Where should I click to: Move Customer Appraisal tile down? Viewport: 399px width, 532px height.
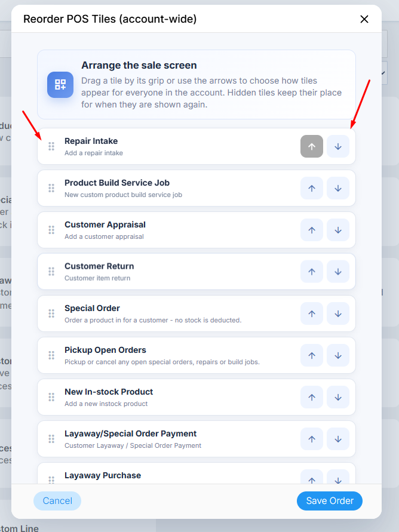coord(338,230)
